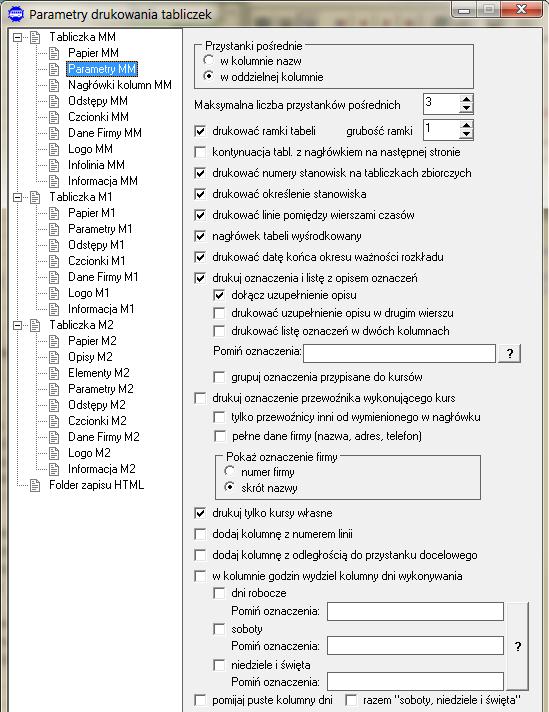Click the page icon beside Czcionki M1
This screenshot has width=549, height=712.
(54, 261)
